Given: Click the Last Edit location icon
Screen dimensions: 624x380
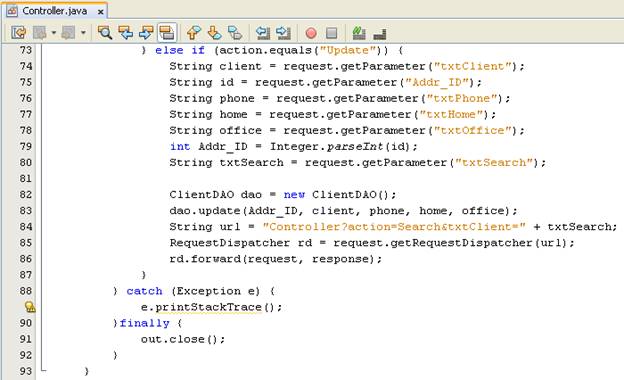Looking at the screenshot, I should coord(18,33).
